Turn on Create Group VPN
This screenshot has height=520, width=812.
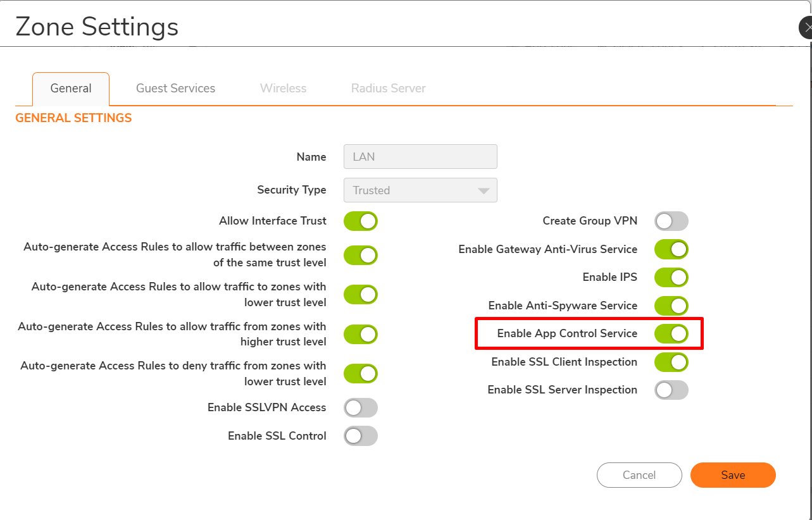[671, 221]
